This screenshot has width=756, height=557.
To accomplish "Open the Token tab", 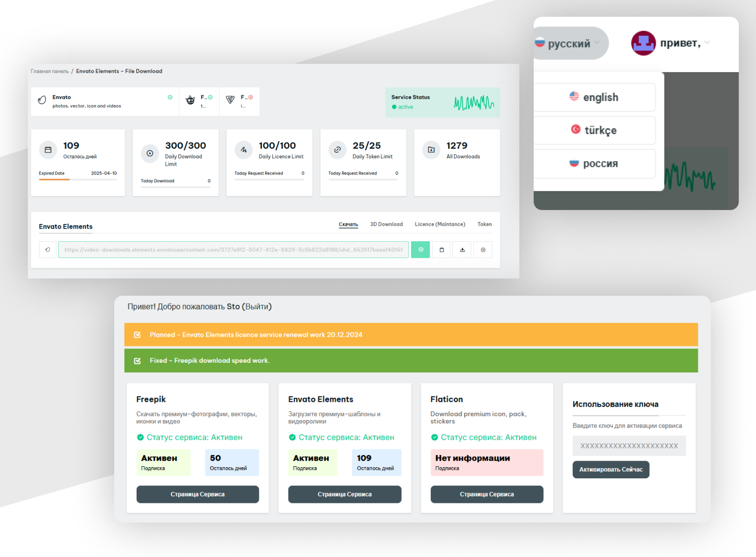I will coord(484,224).
